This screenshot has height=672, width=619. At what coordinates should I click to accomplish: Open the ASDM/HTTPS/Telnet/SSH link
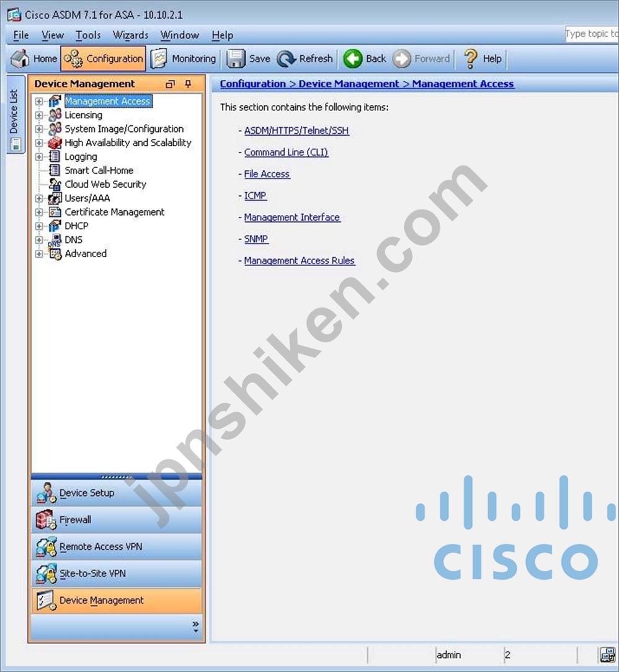(296, 130)
